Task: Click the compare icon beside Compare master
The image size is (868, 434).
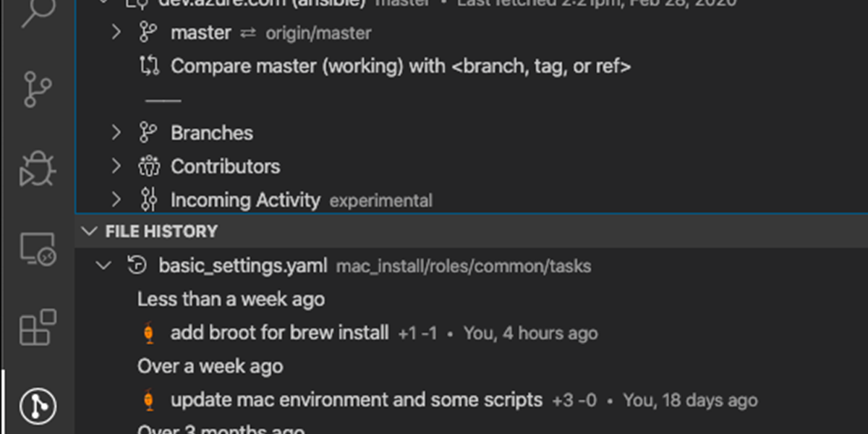Action: [x=148, y=67]
